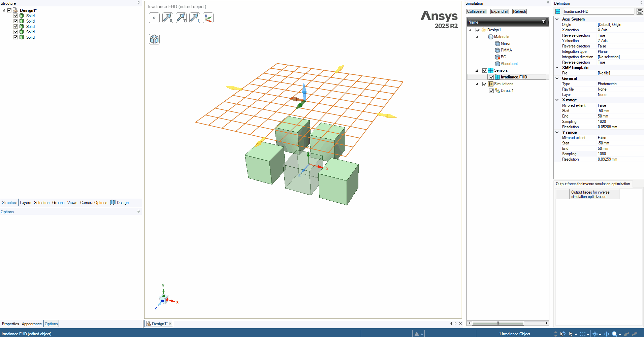Click the warning triangle in status bar
644x337 pixels.
coord(417,334)
